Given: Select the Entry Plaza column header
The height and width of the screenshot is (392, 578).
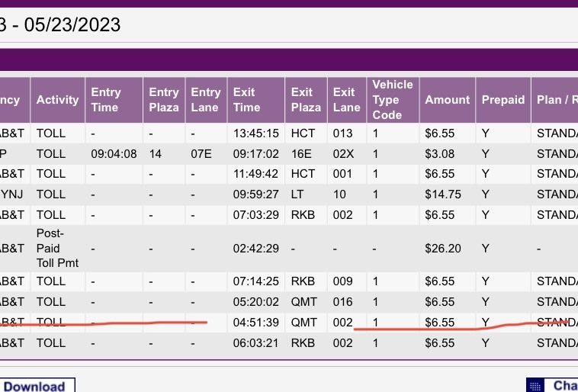Looking at the screenshot, I should 164,100.
